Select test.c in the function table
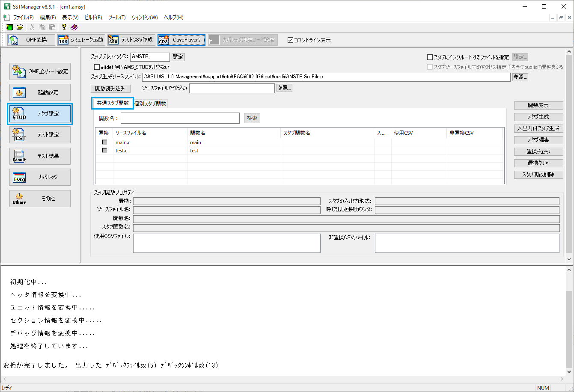 pyautogui.click(x=121, y=151)
